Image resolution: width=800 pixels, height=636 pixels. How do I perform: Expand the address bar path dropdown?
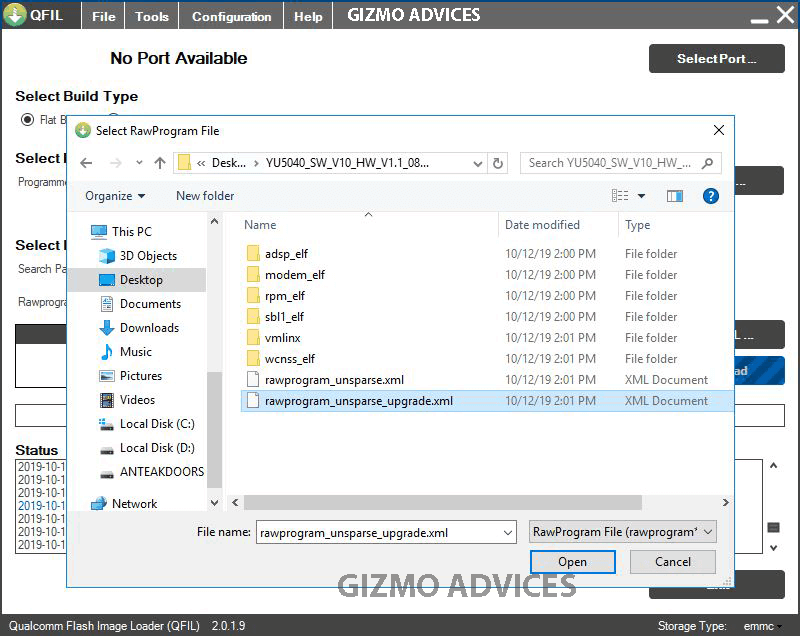coord(478,163)
